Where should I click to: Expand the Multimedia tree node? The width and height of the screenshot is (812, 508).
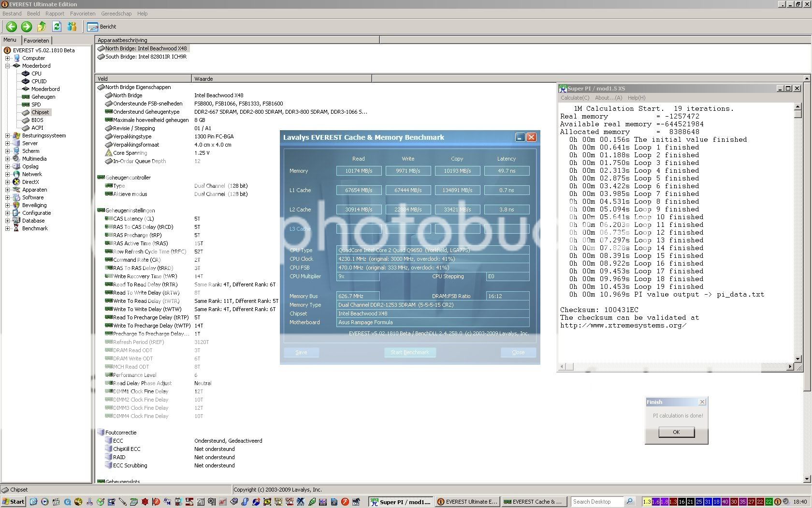[x=8, y=159]
